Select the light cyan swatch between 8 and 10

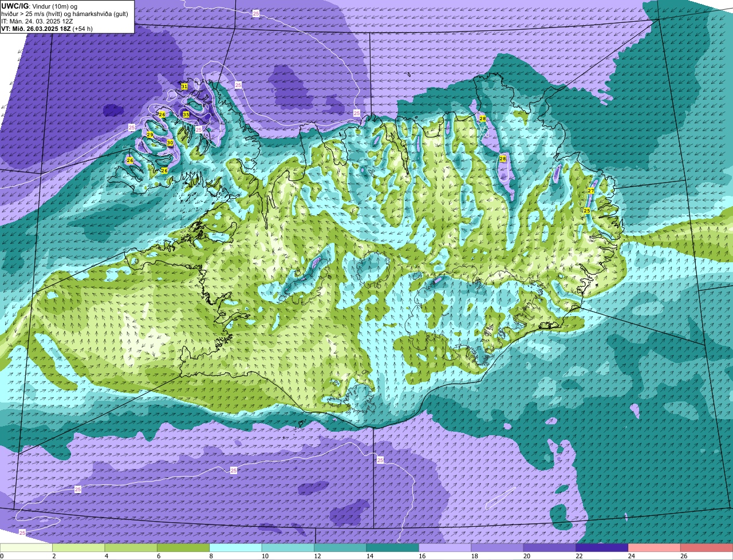[x=235, y=547]
